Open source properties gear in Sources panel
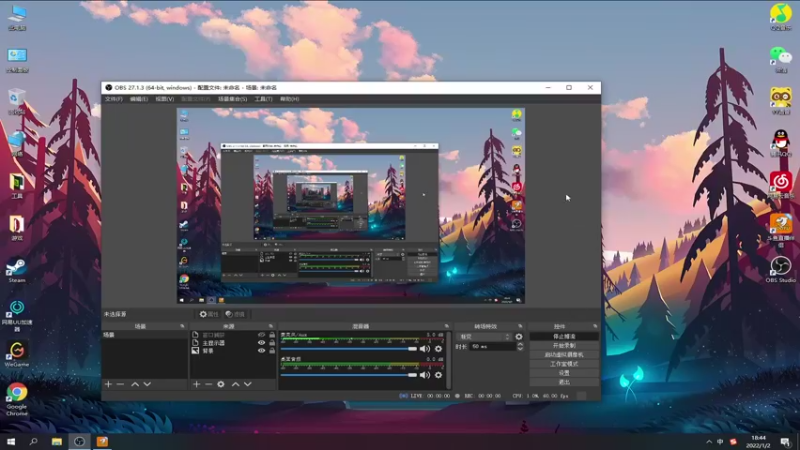The width and height of the screenshot is (800, 450). point(221,384)
